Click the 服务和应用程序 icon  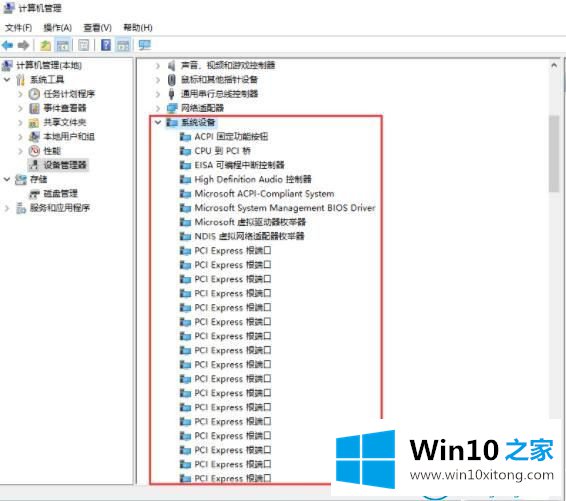[x=21, y=208]
